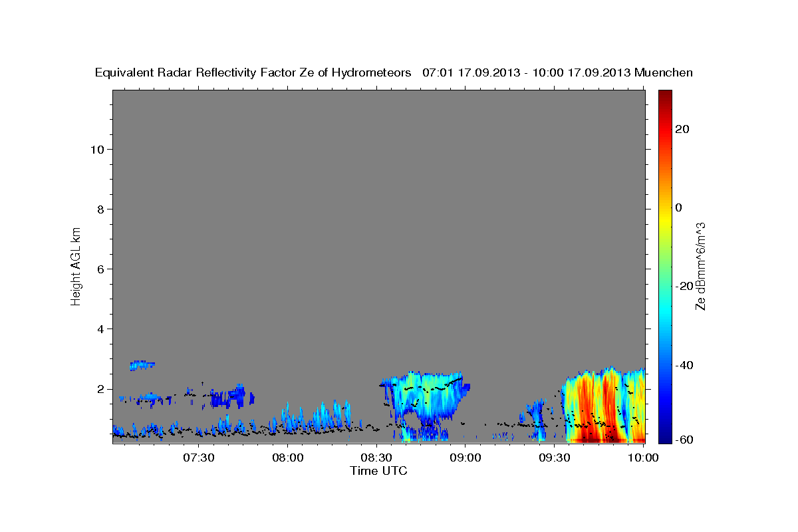Click the colorbar label 20

point(682,129)
